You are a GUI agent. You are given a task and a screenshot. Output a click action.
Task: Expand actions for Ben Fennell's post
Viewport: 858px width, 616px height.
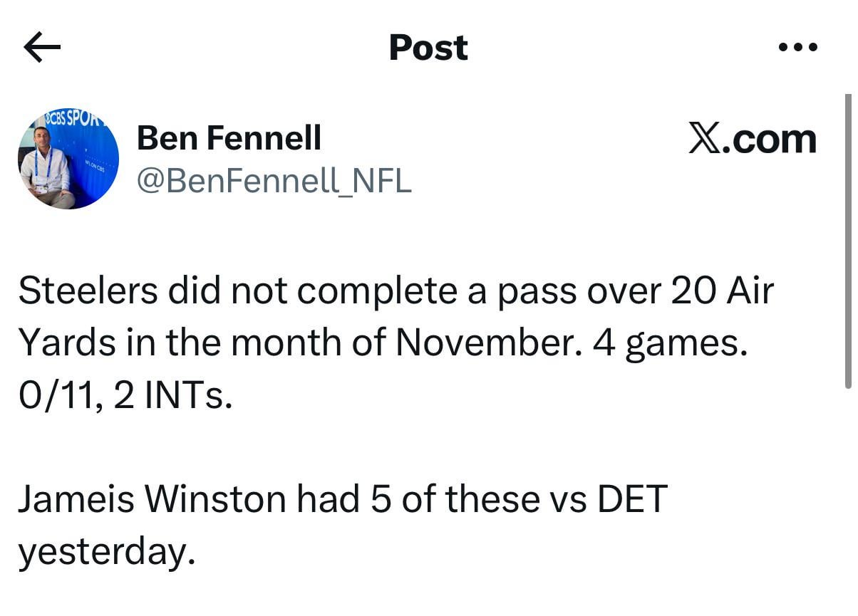(x=798, y=47)
